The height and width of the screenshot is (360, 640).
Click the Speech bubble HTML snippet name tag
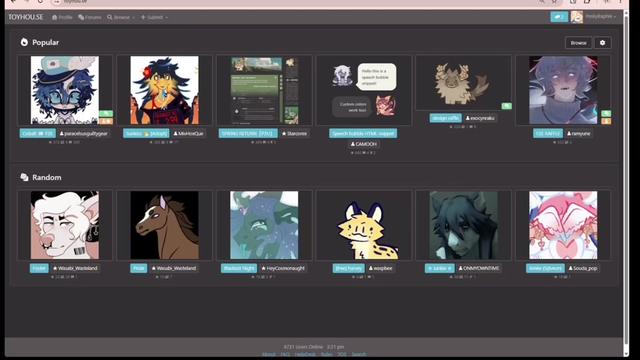pyautogui.click(x=363, y=133)
